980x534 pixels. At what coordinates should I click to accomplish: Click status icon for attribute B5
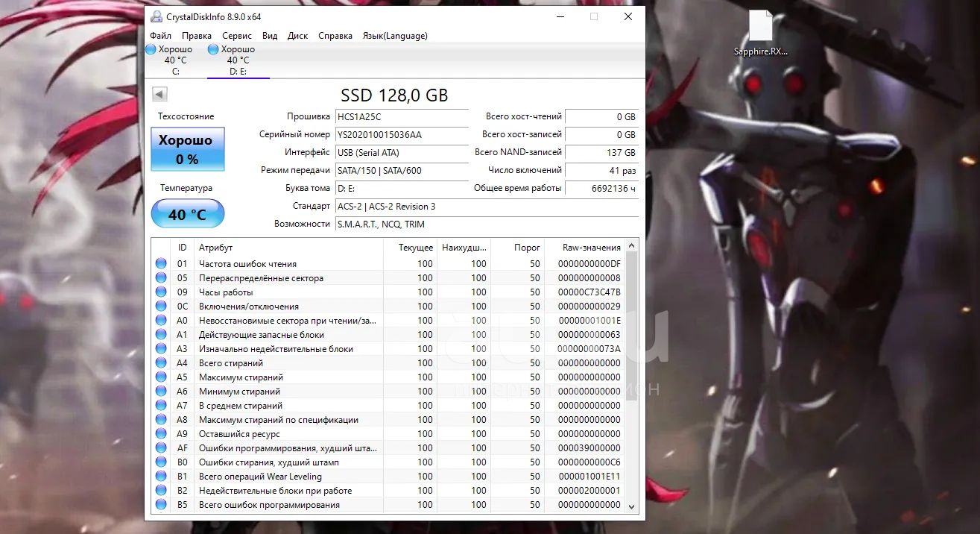pos(161,504)
